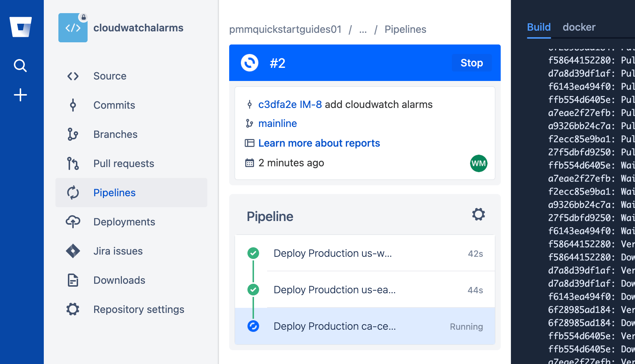Screen dimensions: 635x364
Task: Open Deployments using the cloud icon
Action: (73, 222)
